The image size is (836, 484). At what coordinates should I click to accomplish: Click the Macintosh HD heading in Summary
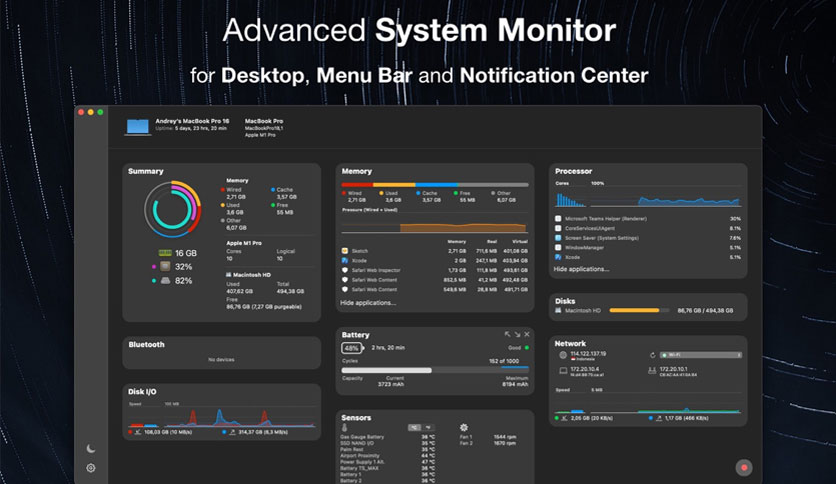(x=252, y=275)
